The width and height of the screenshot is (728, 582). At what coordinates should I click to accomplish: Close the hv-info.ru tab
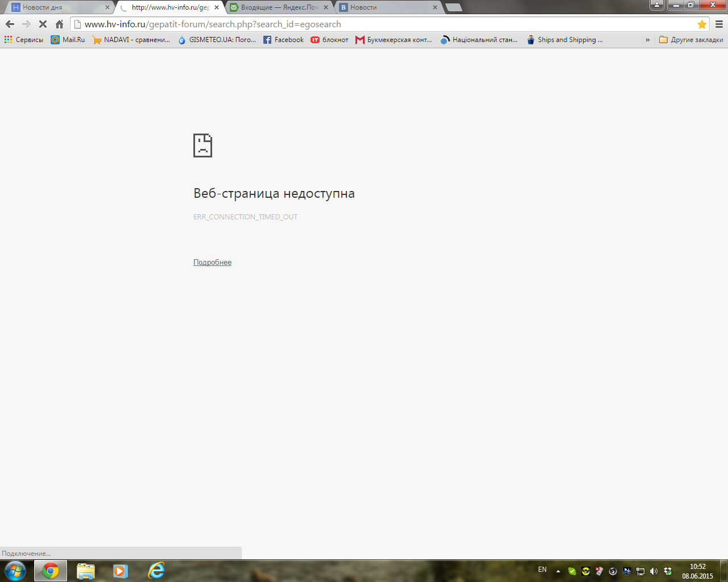point(216,7)
